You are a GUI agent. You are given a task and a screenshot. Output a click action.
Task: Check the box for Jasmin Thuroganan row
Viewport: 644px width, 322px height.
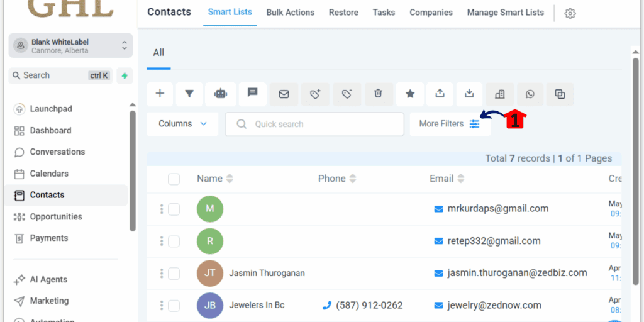pyautogui.click(x=174, y=274)
